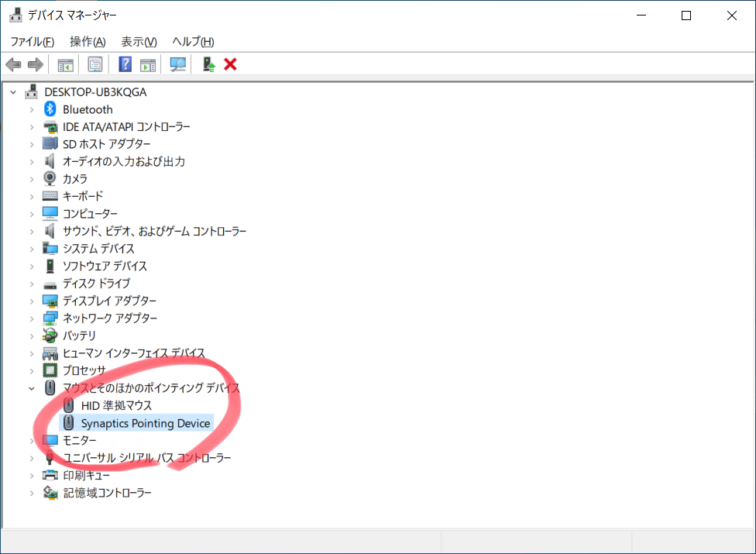
Task: Click the Help question mark toolbar icon
Action: (x=125, y=64)
